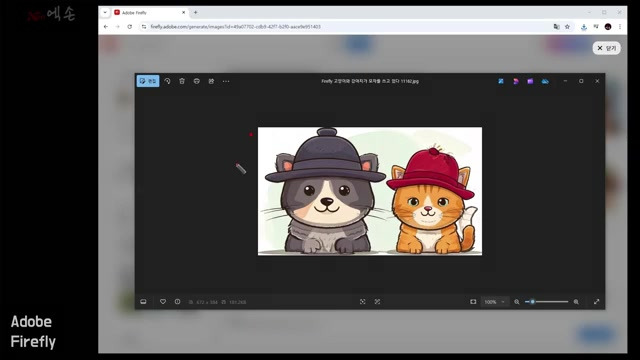Open the 100% zoom level dropdown
This screenshot has width=640, height=360.
tap(494, 302)
